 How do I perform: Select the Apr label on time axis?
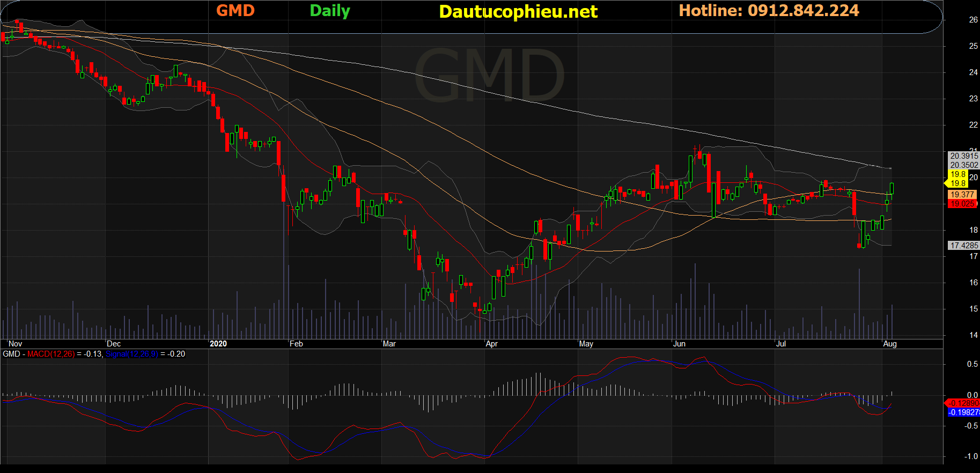491,344
